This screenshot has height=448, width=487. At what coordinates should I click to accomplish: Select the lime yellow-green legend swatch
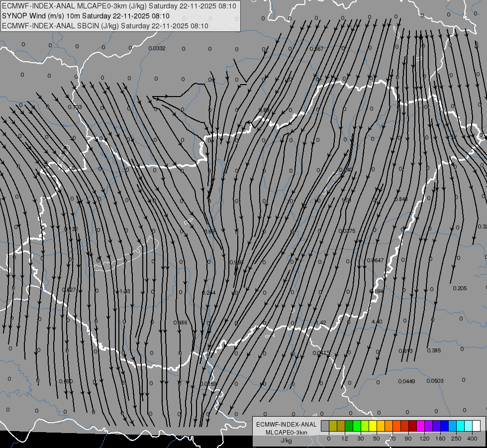365,426
